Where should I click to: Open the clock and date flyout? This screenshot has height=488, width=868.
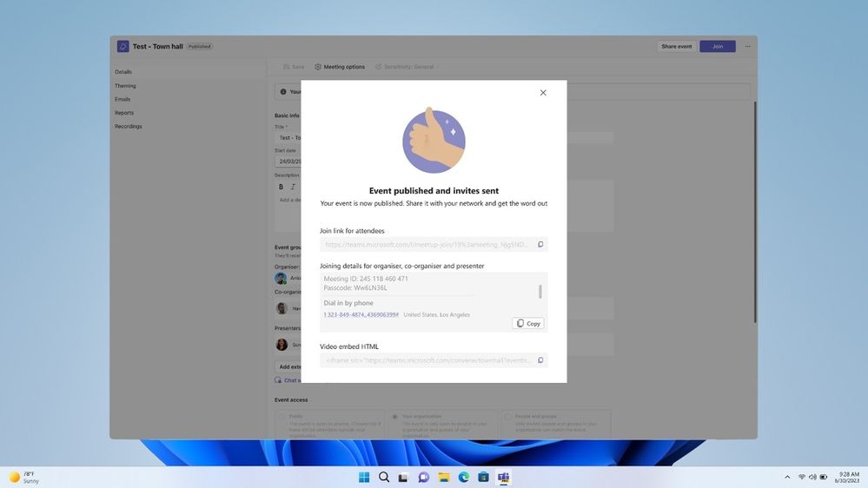click(x=847, y=478)
